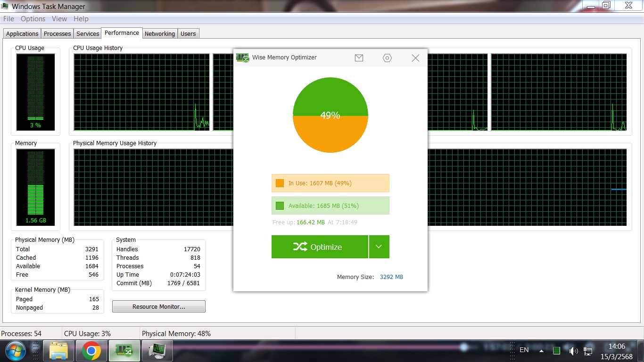
Task: Click the Up Time 0:07:24:03 value
Action: [185, 274]
